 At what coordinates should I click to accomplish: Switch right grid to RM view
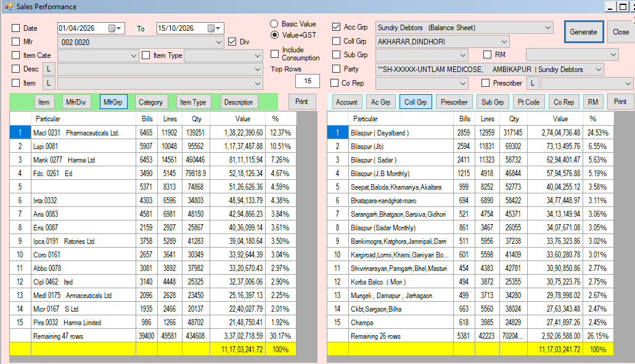point(593,102)
